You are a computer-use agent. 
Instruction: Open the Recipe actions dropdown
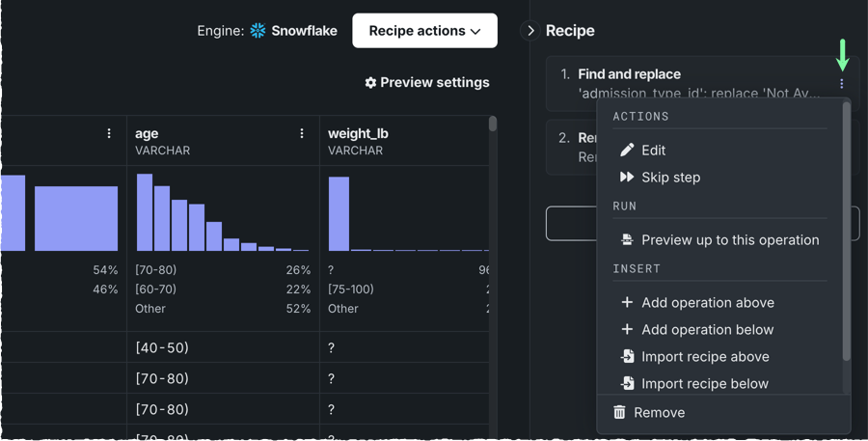424,31
